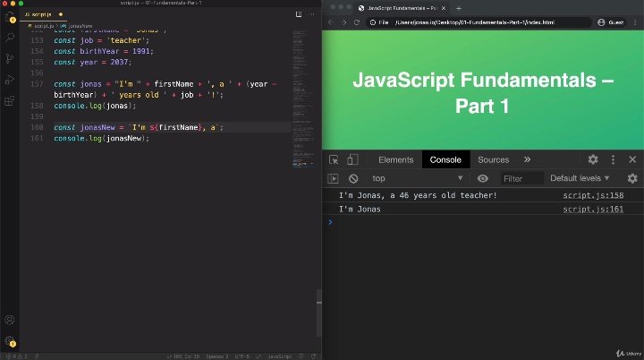Click the line and column status entry
The image size is (644, 360).
(183, 356)
